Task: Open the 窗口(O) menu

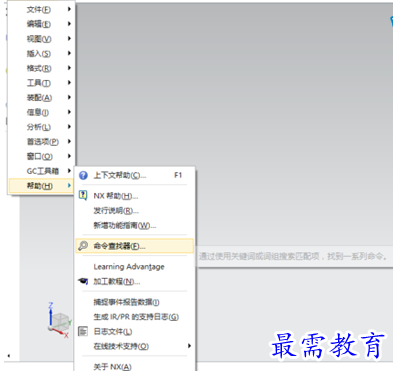Action: coord(41,156)
